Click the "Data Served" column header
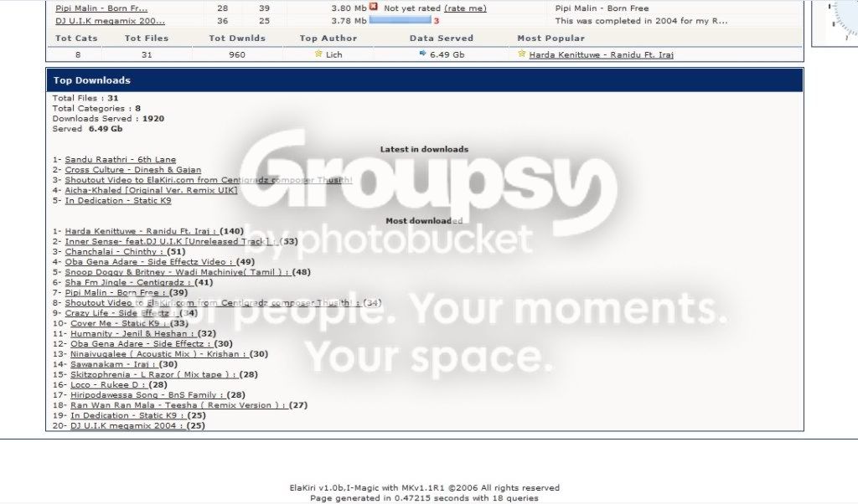 click(442, 39)
